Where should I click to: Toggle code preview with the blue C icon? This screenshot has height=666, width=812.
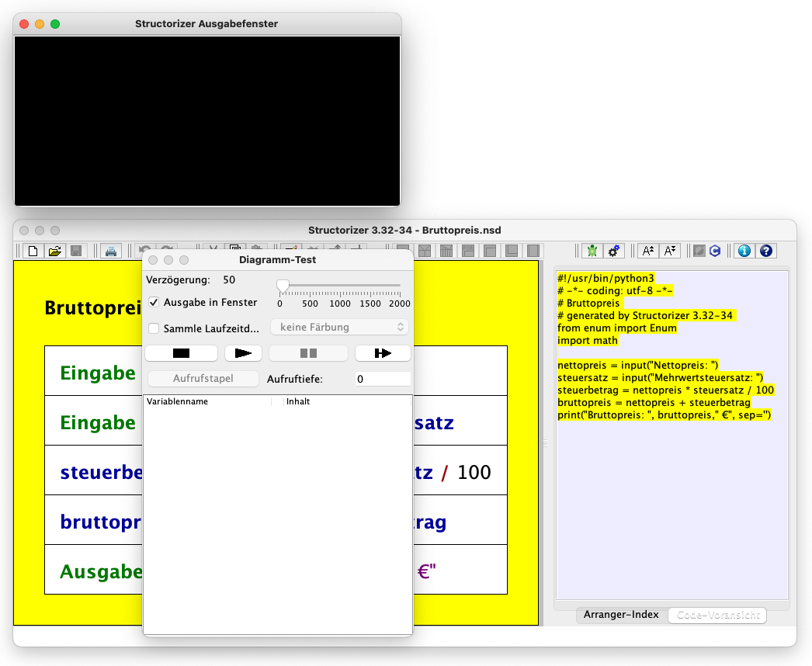click(715, 251)
